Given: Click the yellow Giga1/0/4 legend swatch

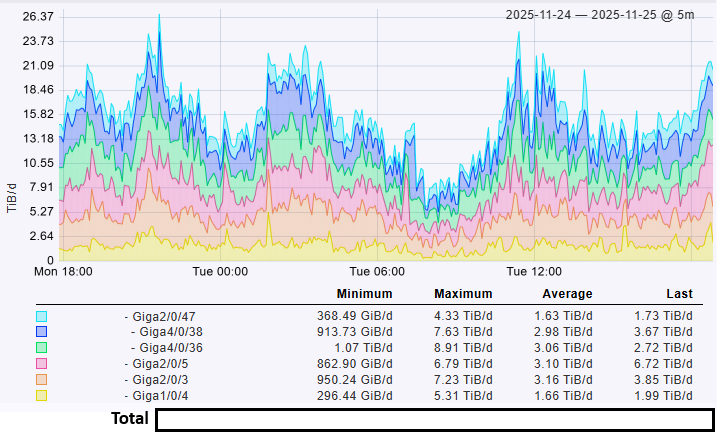Looking at the screenshot, I should pos(41,395).
